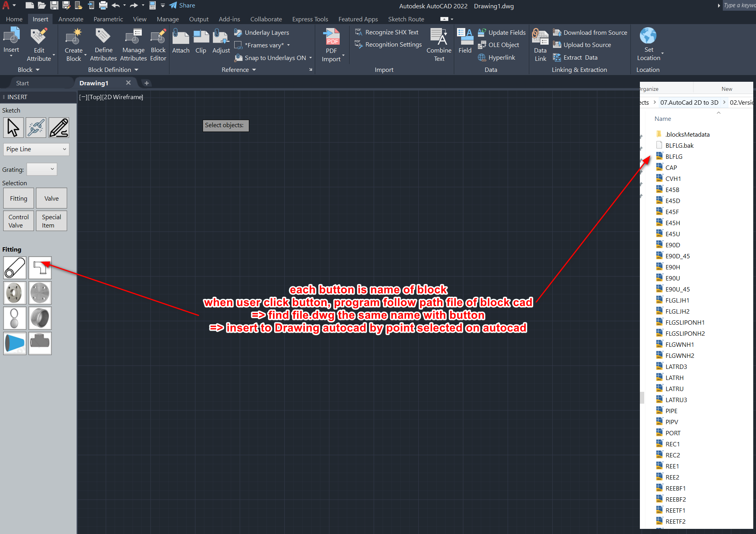This screenshot has height=534, width=756.
Task: Open Define Attributes tool
Action: [103, 44]
